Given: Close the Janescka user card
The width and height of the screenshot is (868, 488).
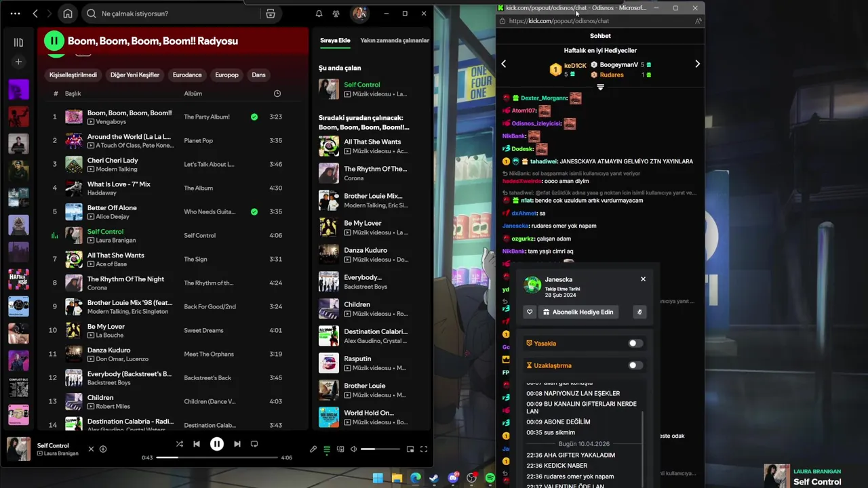Looking at the screenshot, I should point(643,279).
